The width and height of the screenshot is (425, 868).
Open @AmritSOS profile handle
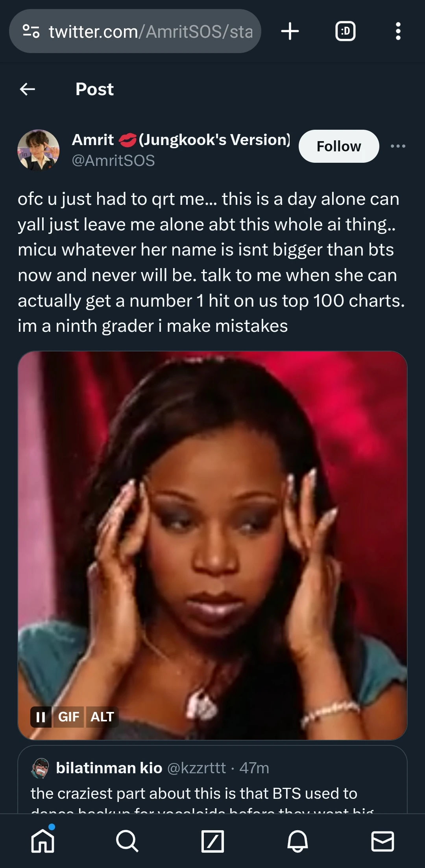tap(113, 160)
